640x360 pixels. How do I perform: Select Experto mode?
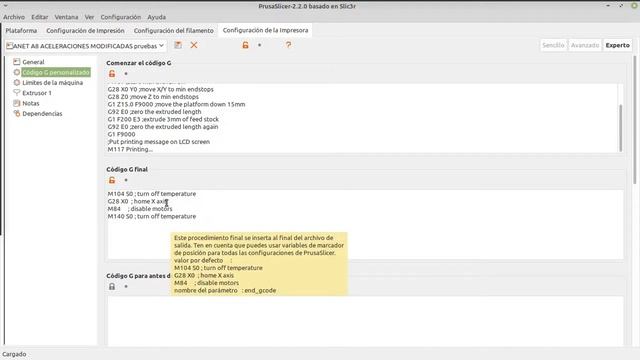(x=618, y=45)
